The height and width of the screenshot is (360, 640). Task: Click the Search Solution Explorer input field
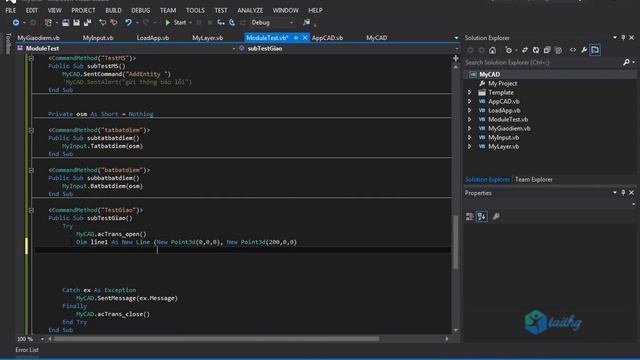(x=543, y=62)
